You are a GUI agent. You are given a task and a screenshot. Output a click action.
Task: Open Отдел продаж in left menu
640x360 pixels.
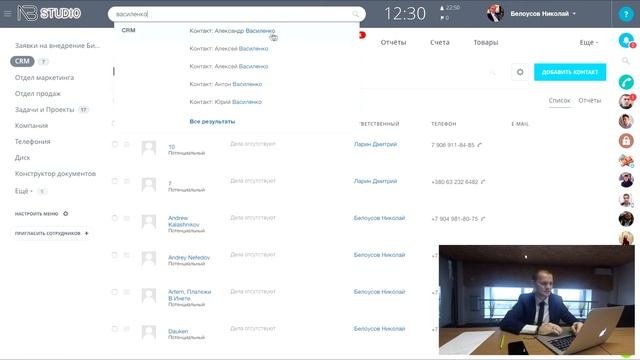pyautogui.click(x=38, y=93)
